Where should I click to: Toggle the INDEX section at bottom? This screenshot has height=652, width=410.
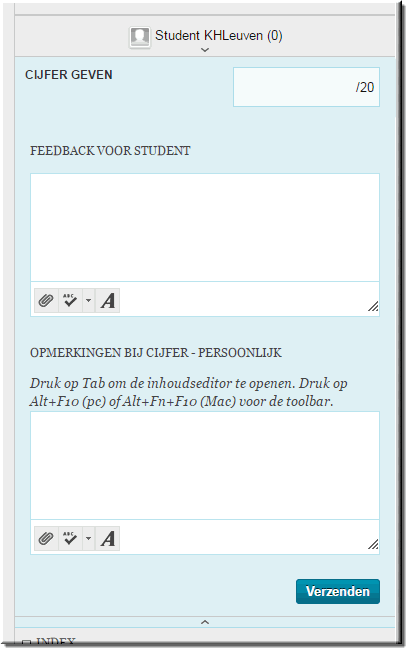pos(27,643)
